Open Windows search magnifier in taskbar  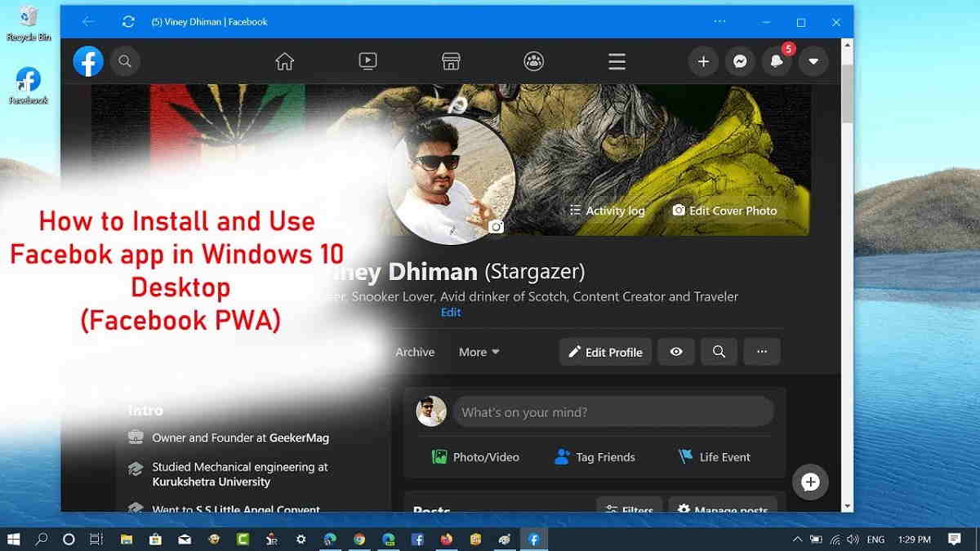pyautogui.click(x=42, y=539)
